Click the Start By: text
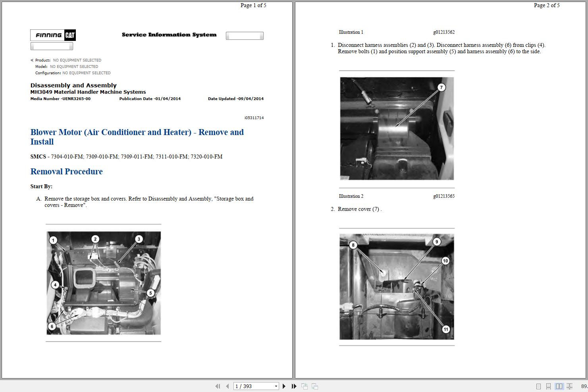This screenshot has height=392, width=588. [41, 186]
